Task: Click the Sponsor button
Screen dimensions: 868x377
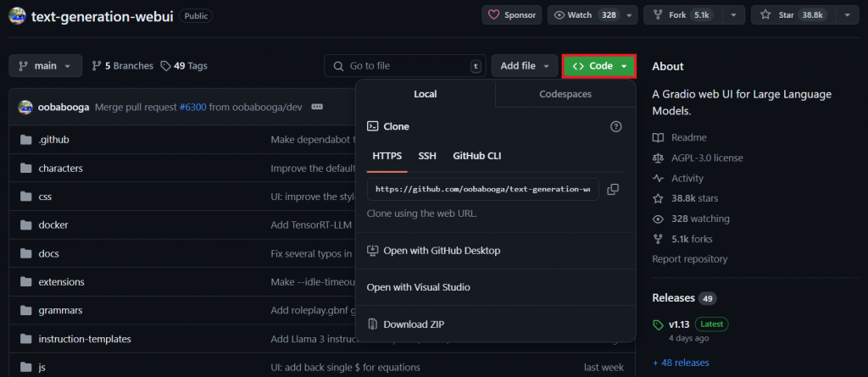Action: [512, 15]
